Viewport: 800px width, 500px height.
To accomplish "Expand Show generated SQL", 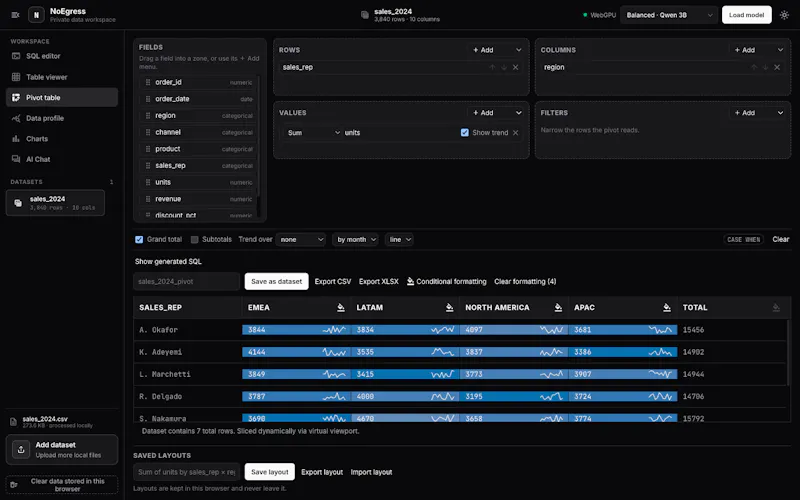I will [x=168, y=261].
